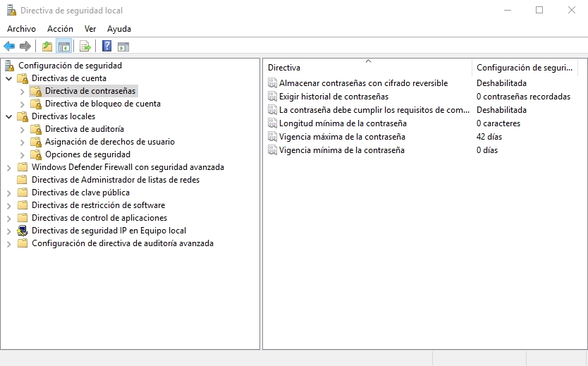Click the policy icon beside Exigir historial
588x366 pixels.
pos(272,97)
